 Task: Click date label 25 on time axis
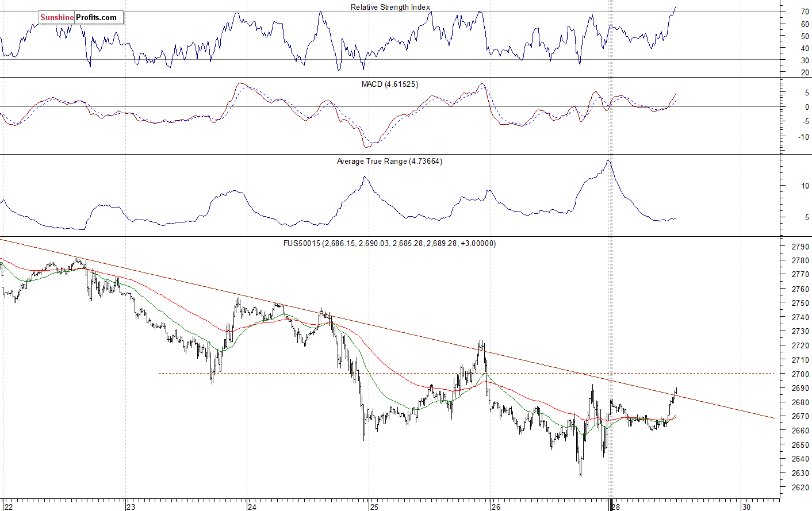(x=374, y=507)
